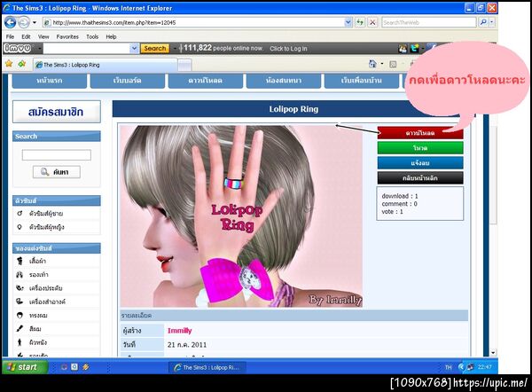The width and height of the screenshot is (532, 392).
Task: Click the yellow IMVU Search button
Action: coord(154,49)
